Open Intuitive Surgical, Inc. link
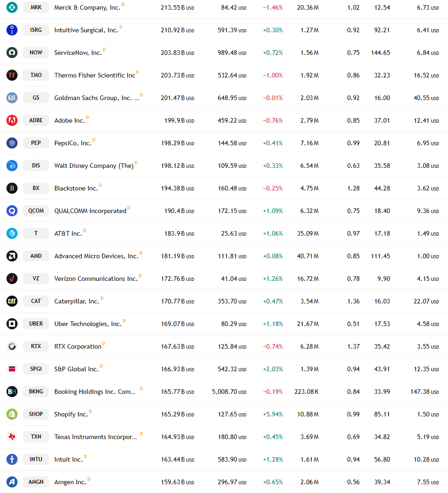Viewport: 448px width, 493px height. click(x=86, y=30)
